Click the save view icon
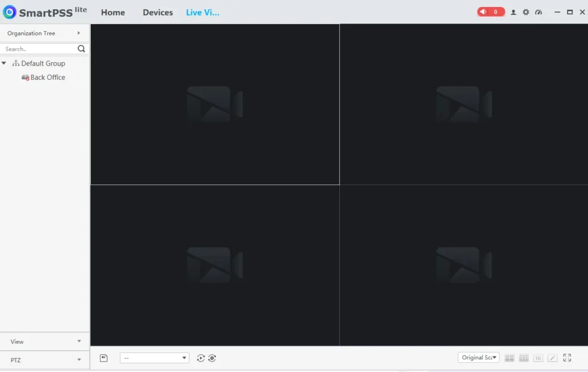 click(x=104, y=358)
